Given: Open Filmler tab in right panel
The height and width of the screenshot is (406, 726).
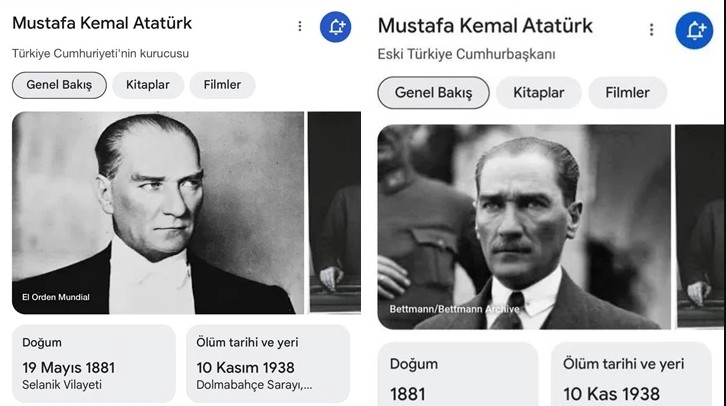Looking at the screenshot, I should (x=627, y=93).
